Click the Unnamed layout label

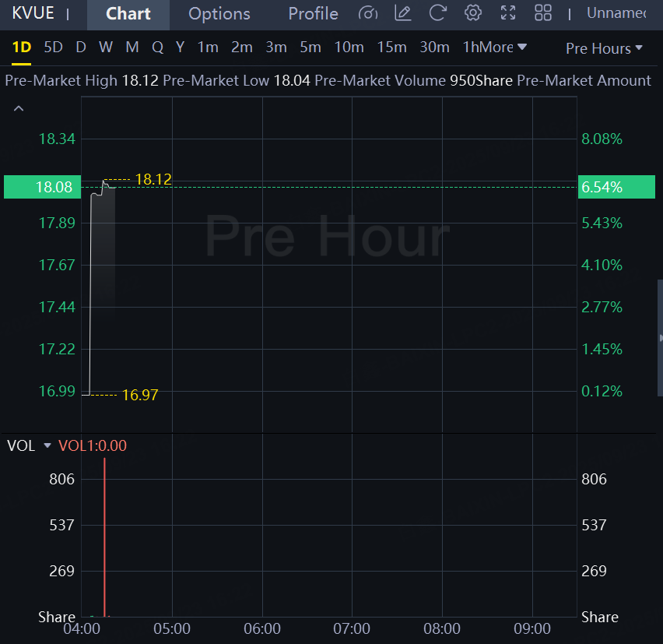tap(616, 13)
